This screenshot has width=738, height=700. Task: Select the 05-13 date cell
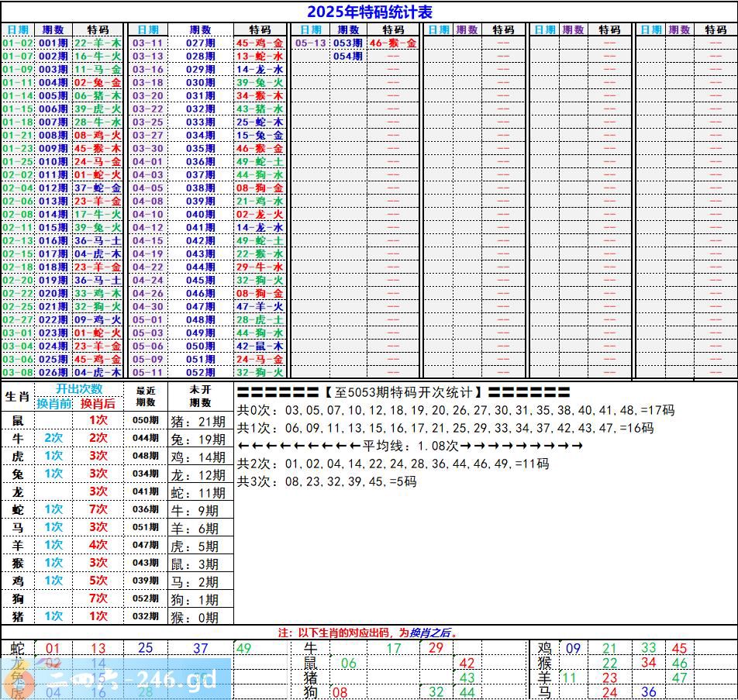tap(310, 43)
